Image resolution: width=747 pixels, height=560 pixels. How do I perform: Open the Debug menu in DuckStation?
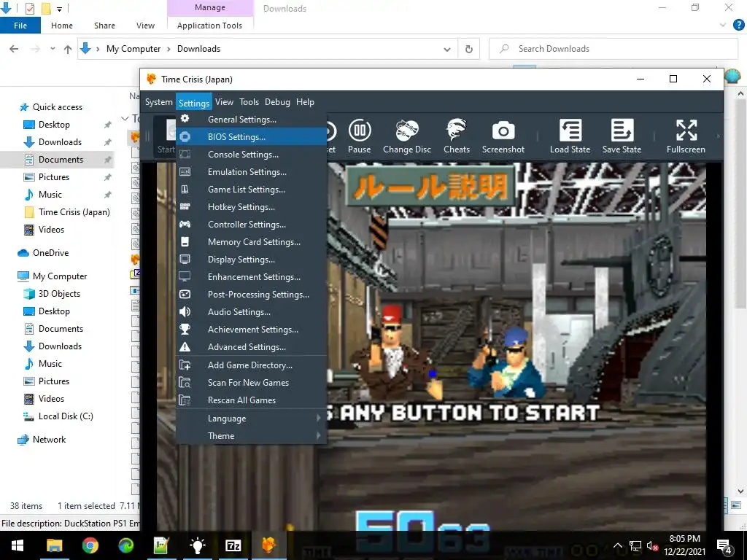coord(277,102)
